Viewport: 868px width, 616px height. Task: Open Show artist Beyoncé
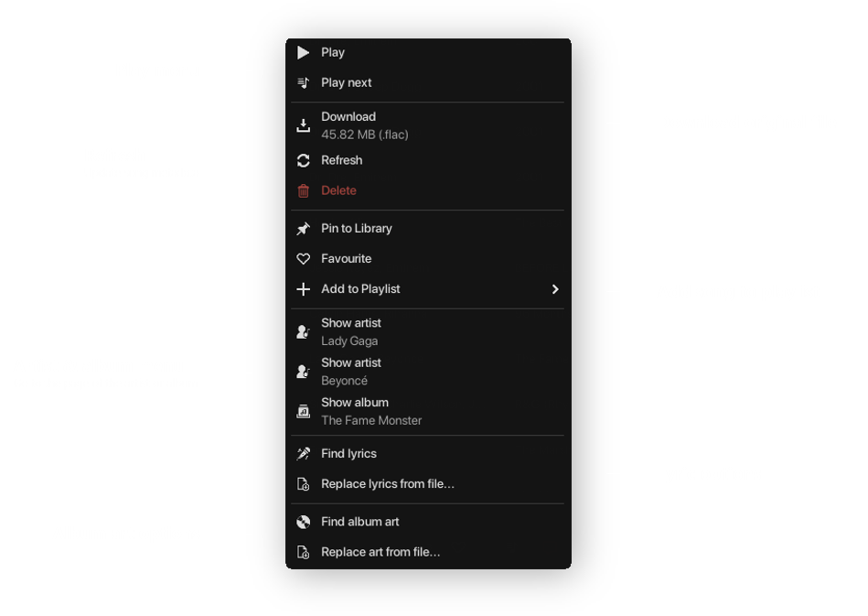pyautogui.click(x=351, y=372)
